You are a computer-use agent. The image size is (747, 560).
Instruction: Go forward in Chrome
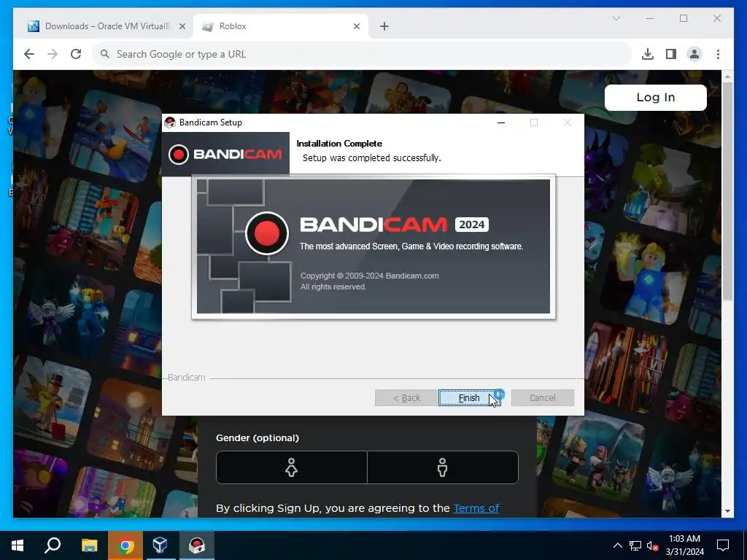point(53,54)
